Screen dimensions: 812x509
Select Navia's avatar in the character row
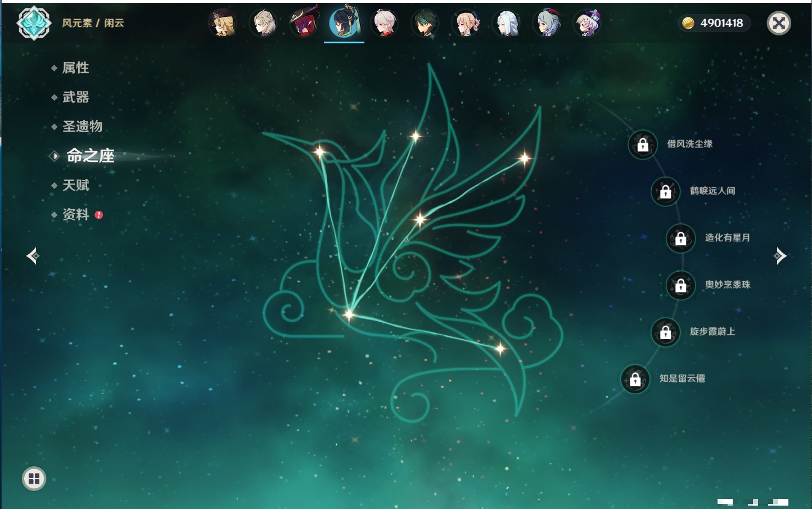point(223,23)
